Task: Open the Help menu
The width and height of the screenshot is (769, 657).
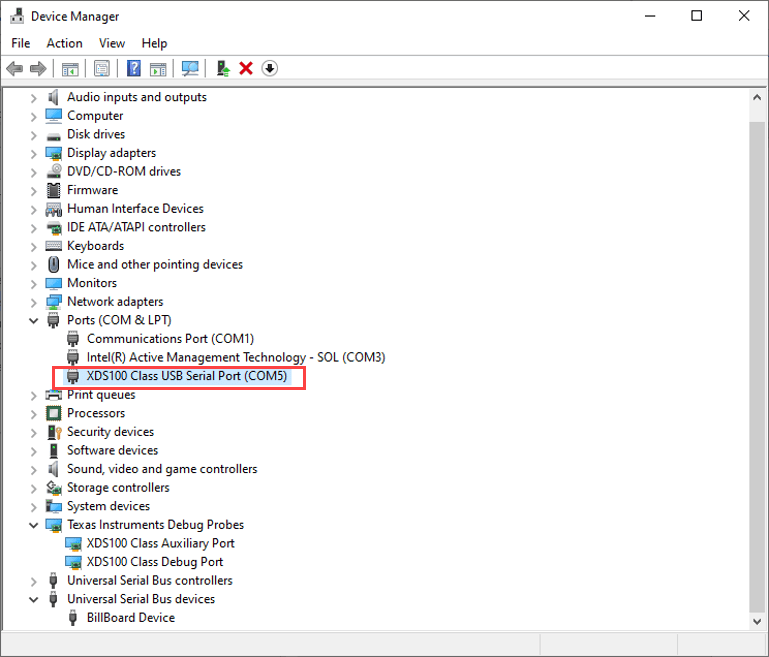Action: tap(154, 43)
